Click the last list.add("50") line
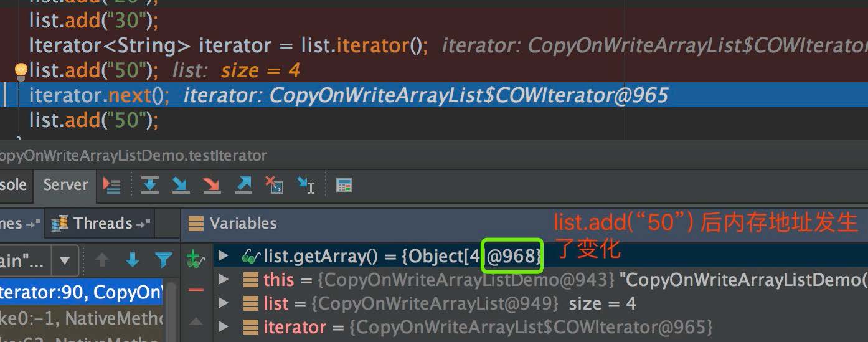 click(x=94, y=120)
